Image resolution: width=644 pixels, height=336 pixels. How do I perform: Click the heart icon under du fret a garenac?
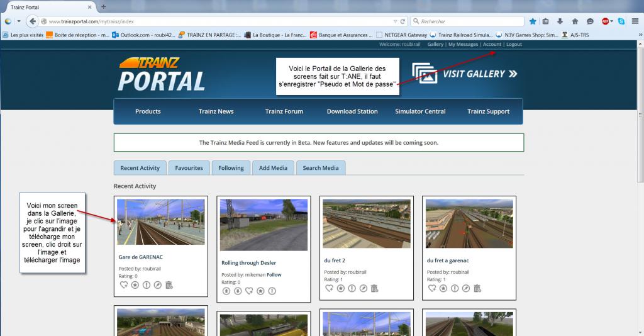click(431, 288)
